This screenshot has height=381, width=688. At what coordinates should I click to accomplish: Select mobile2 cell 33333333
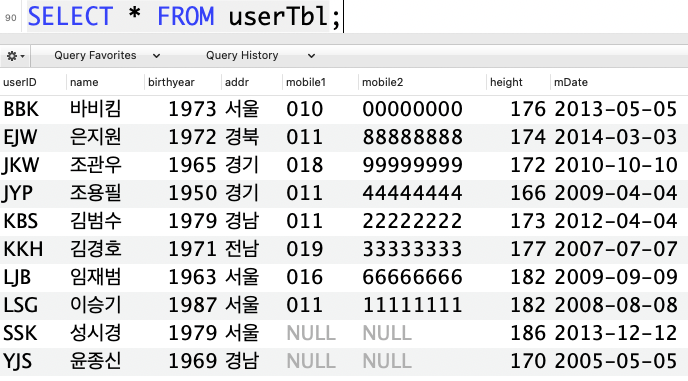tap(412, 249)
